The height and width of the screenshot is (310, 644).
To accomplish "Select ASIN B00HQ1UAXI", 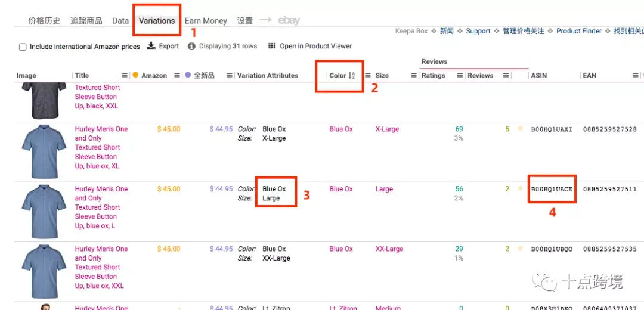I will (552, 129).
